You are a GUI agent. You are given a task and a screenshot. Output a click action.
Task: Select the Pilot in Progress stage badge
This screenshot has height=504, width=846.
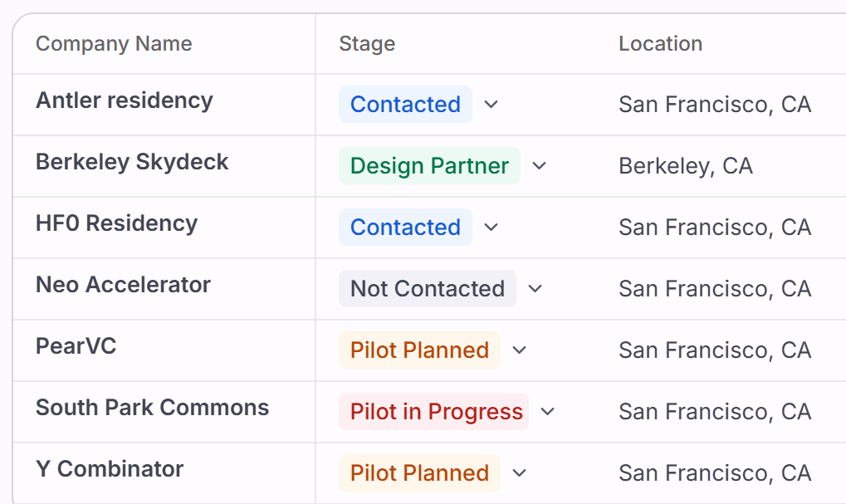(x=436, y=412)
